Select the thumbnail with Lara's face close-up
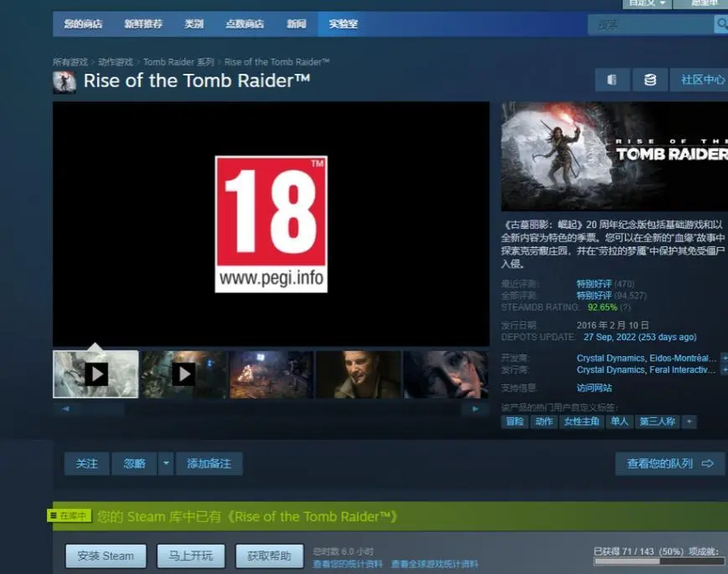The height and width of the screenshot is (574, 728). tap(446, 375)
